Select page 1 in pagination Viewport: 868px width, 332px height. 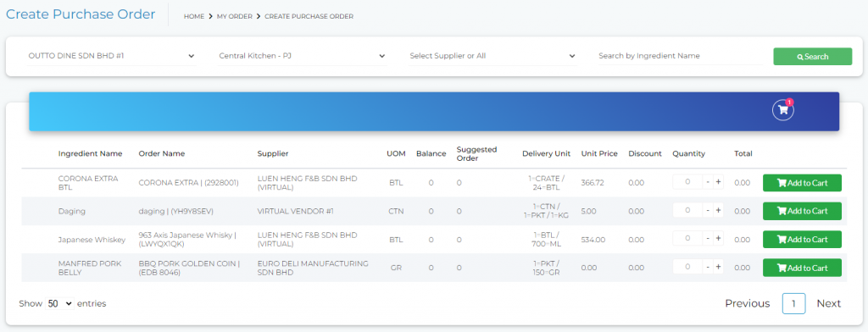(x=793, y=304)
